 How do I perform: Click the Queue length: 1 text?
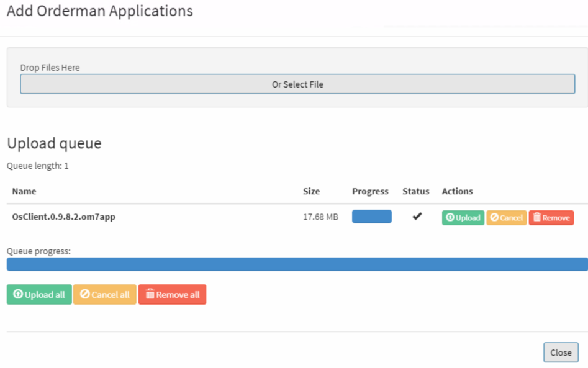click(x=37, y=166)
